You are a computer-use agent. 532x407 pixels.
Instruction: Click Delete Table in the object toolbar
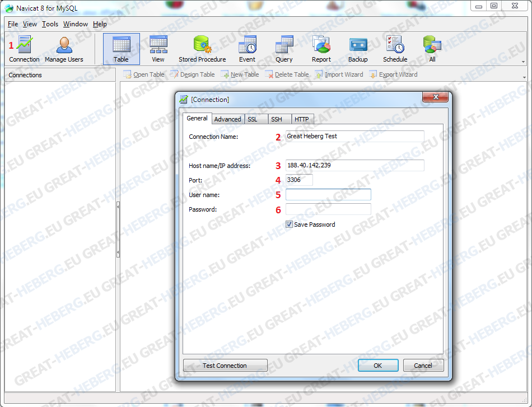(x=287, y=74)
